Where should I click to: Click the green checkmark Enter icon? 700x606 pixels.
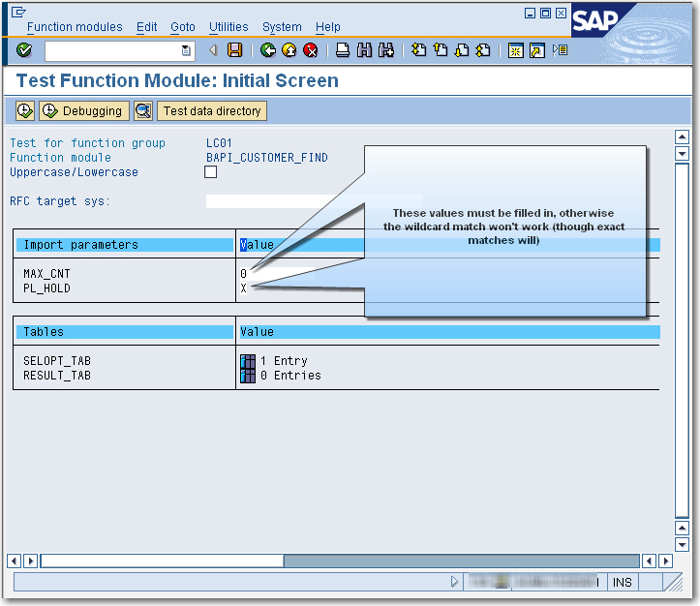(24, 50)
